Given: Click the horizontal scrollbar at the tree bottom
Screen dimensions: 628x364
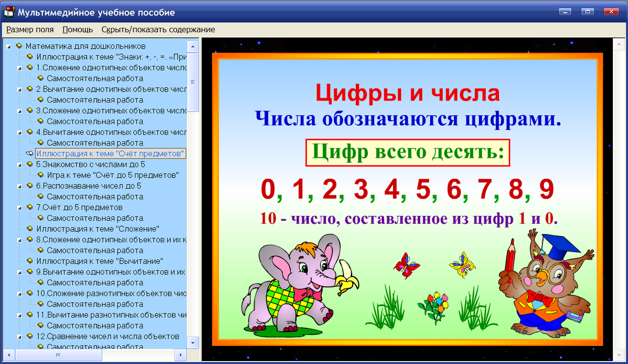Looking at the screenshot, I should [x=58, y=354].
